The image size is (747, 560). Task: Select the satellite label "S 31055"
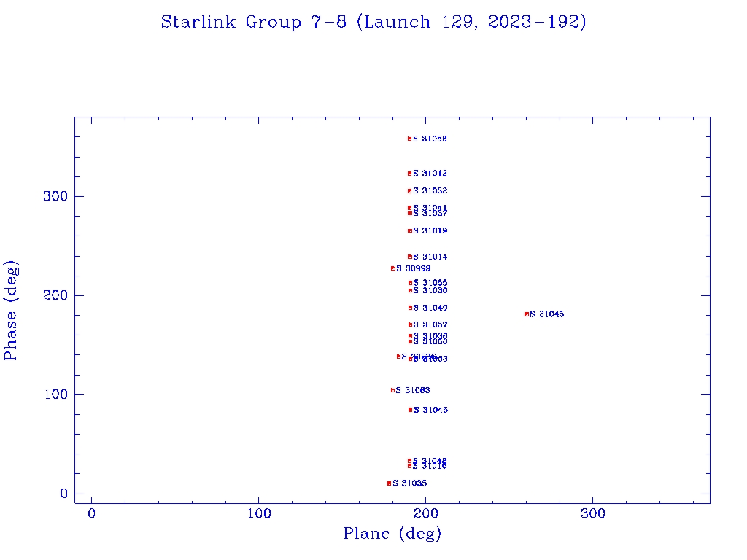(x=430, y=284)
